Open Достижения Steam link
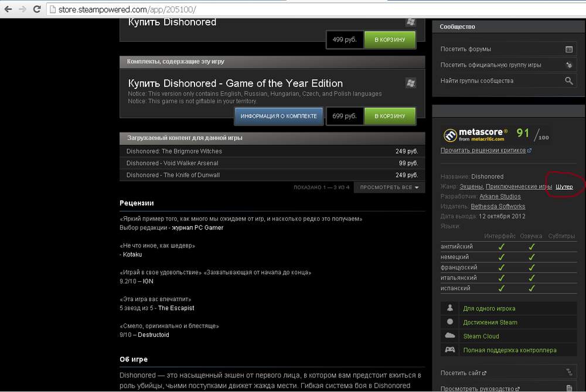 490,322
